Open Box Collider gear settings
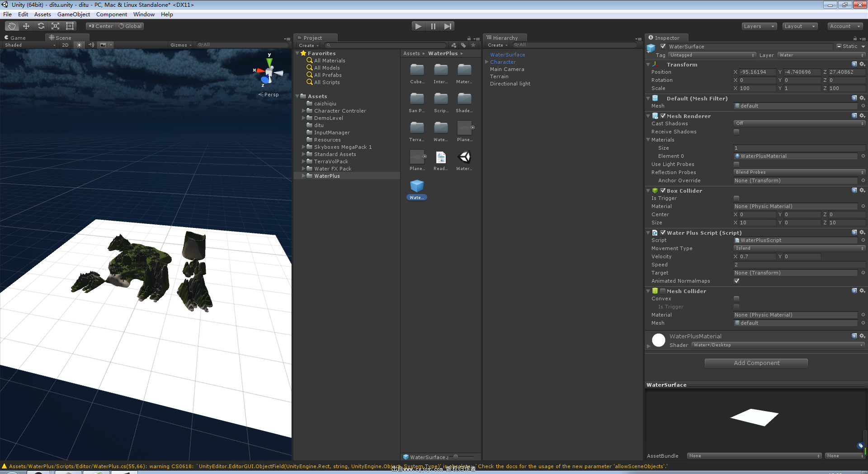 pos(862,190)
